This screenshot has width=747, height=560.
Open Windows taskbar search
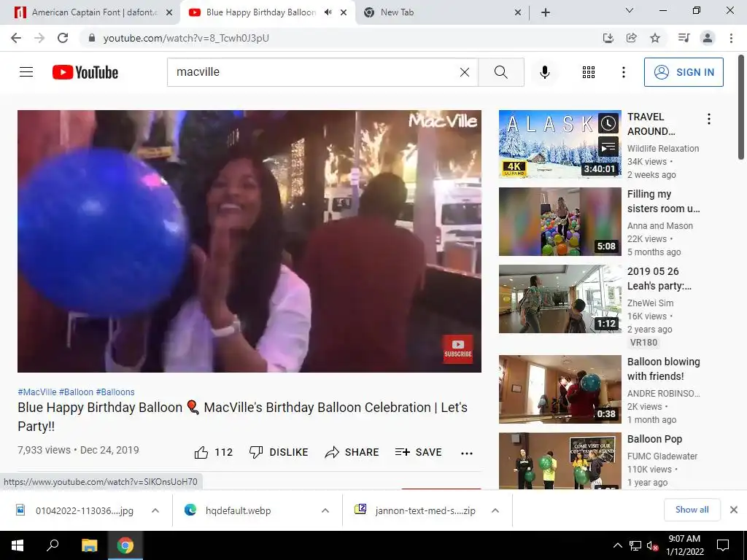pos(53,545)
